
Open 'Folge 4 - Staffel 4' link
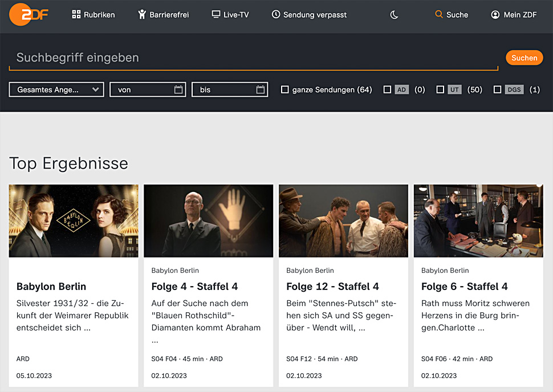[194, 286]
